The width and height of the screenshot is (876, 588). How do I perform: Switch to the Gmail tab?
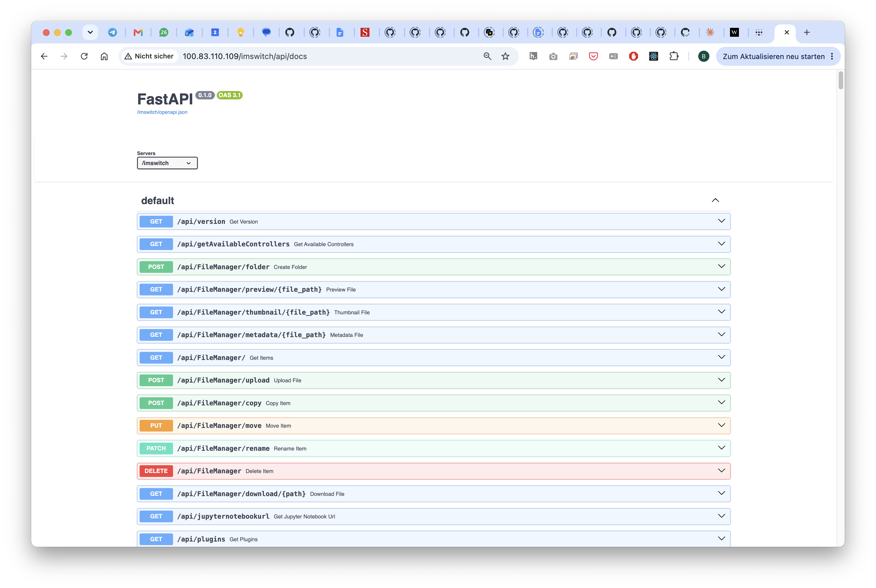tap(138, 33)
